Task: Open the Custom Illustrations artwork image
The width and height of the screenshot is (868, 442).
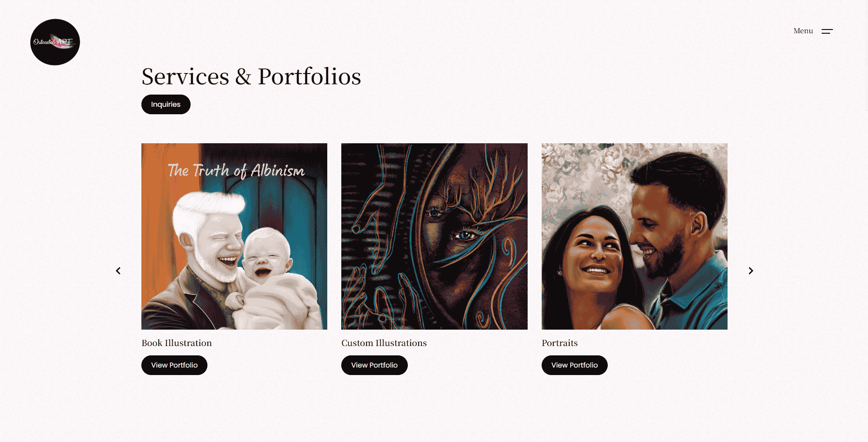Action: [434, 236]
